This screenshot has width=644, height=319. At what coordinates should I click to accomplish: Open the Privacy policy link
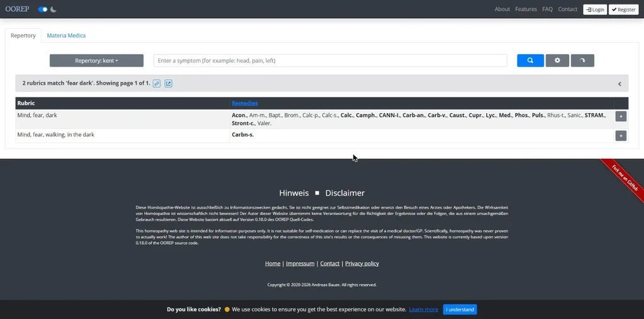pos(362,264)
